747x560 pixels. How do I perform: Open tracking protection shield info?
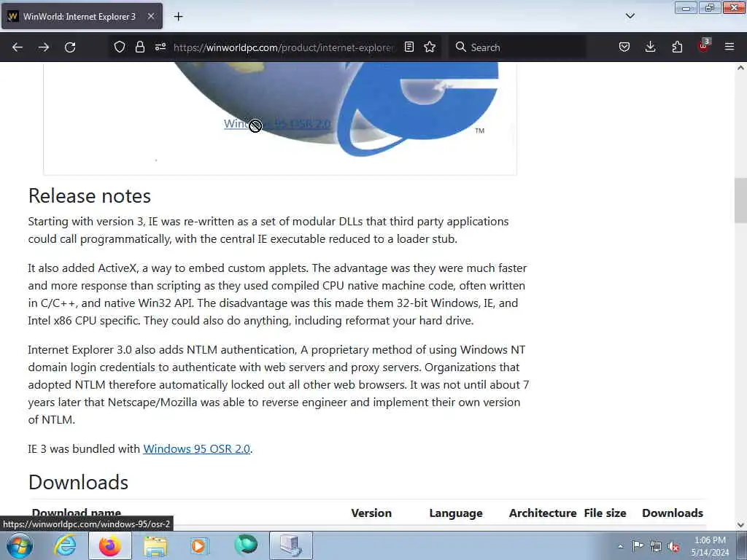120,47
